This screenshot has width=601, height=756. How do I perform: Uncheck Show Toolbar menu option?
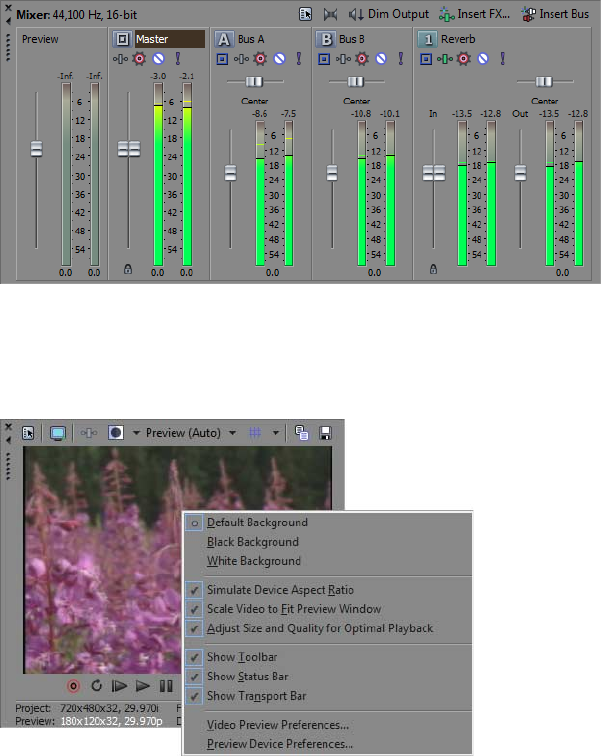pyautogui.click(x=328, y=657)
